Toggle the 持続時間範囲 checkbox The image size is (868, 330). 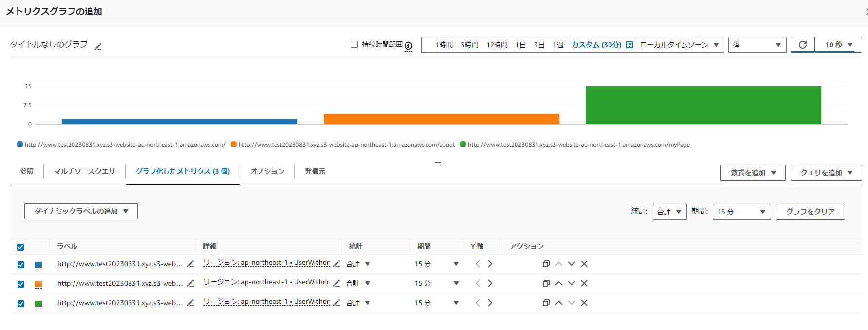click(354, 44)
